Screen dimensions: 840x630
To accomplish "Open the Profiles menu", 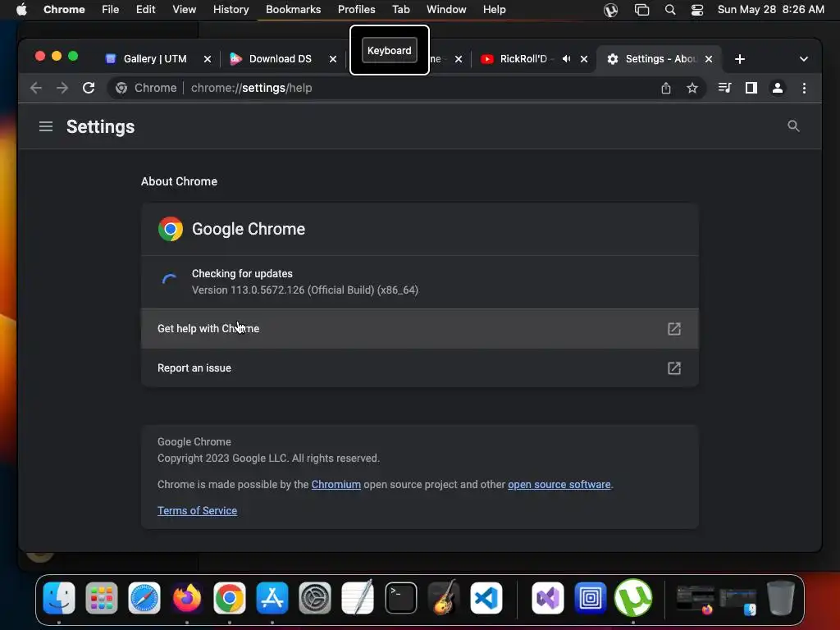I will (356, 10).
